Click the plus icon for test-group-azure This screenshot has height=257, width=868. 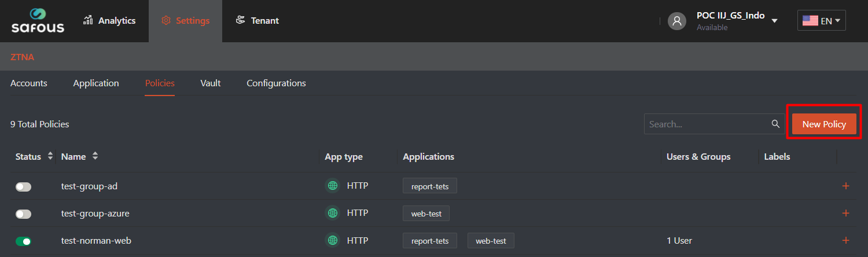(845, 214)
